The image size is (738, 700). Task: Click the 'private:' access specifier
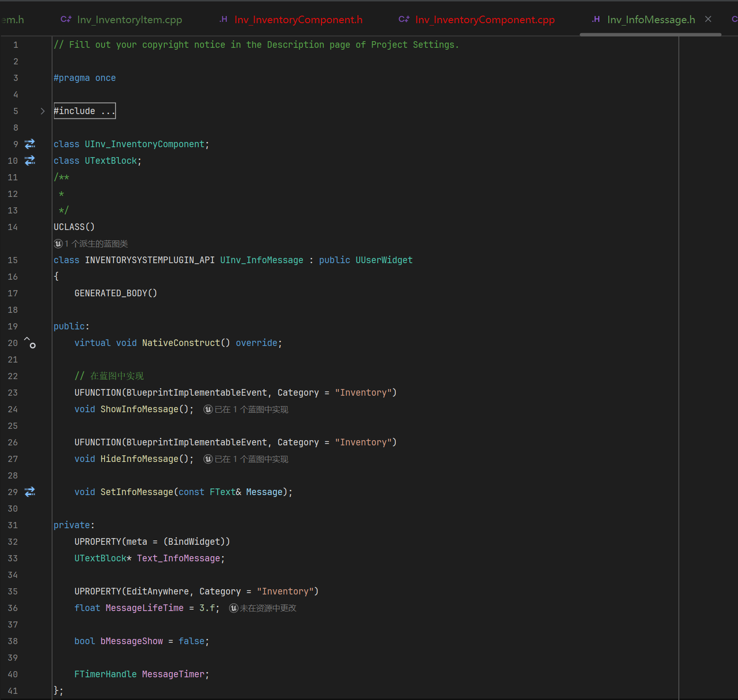coord(74,525)
